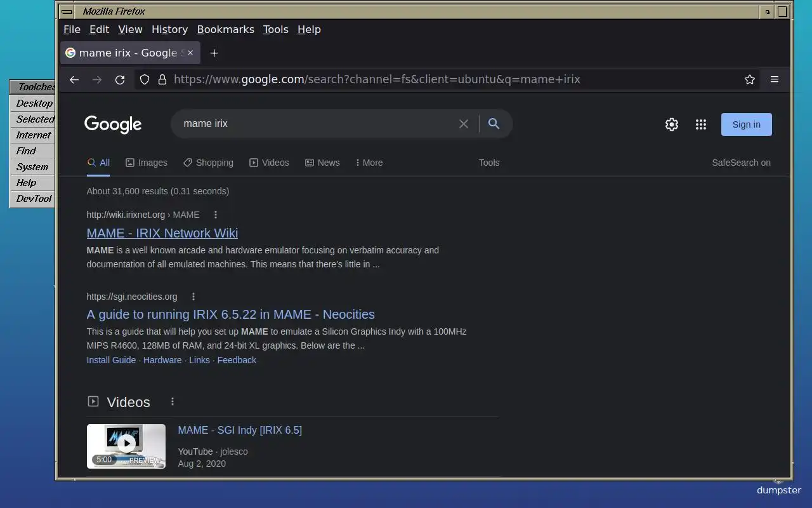Open the Help menu in Firefox
Screen dimensions: 812x508
click(x=309, y=29)
